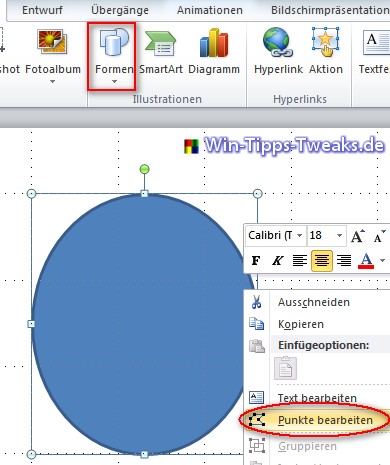Insert a SmartArt graphic
Image resolution: width=390 pixels, height=465 pixels.
point(161,52)
